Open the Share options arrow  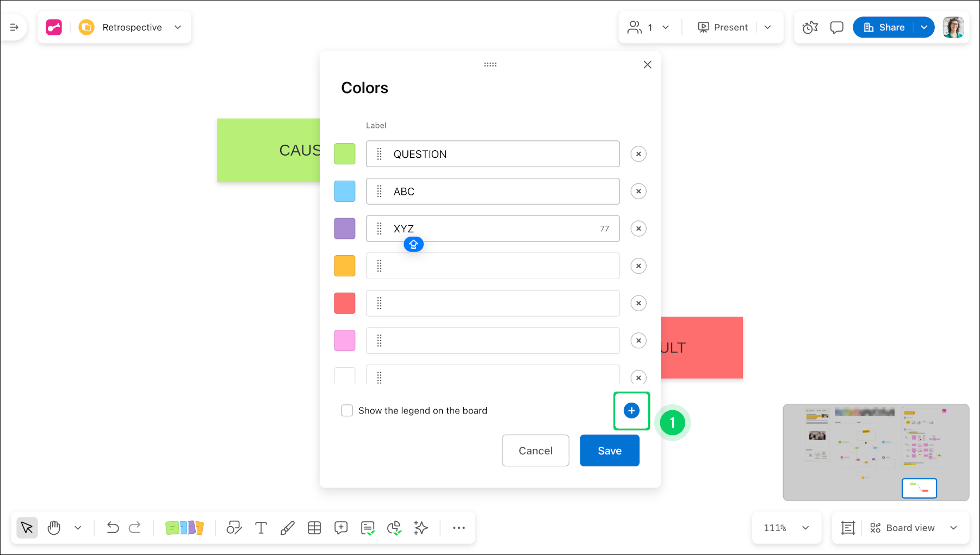[924, 27]
